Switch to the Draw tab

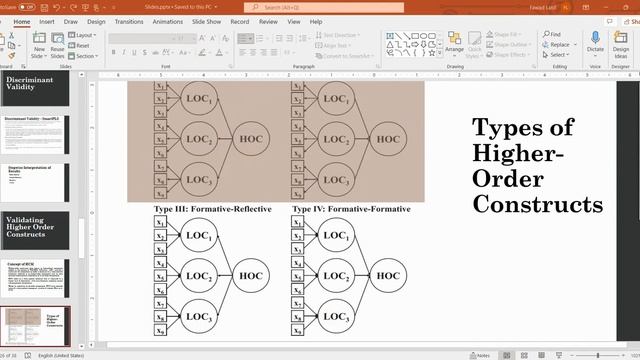tap(71, 22)
